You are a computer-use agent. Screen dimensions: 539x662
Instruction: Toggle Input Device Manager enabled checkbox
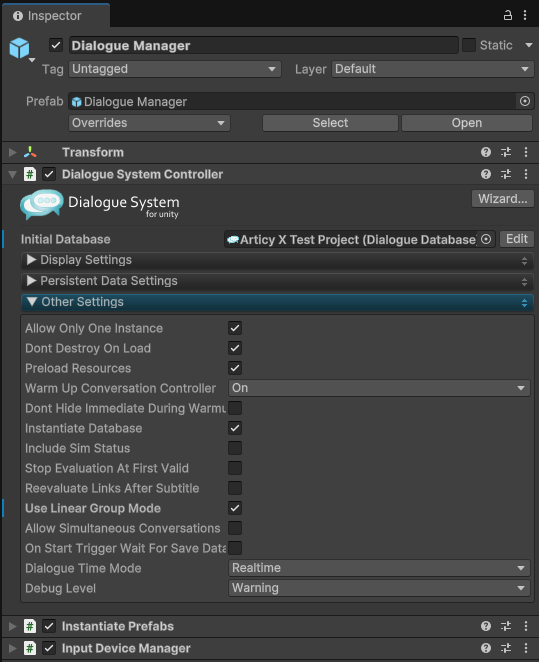click(x=49, y=648)
